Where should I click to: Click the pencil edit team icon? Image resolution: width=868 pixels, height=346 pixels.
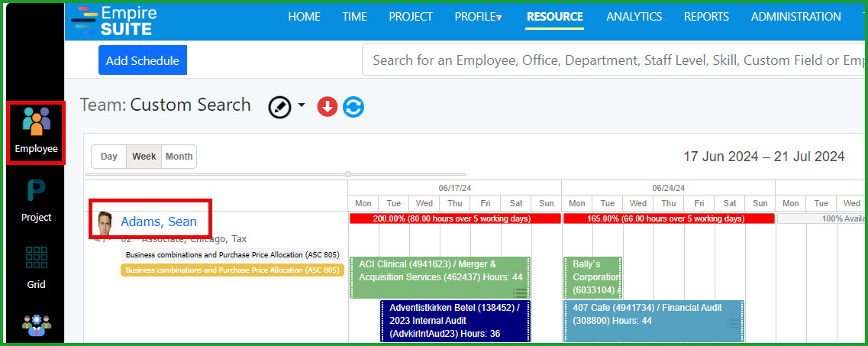click(x=280, y=107)
